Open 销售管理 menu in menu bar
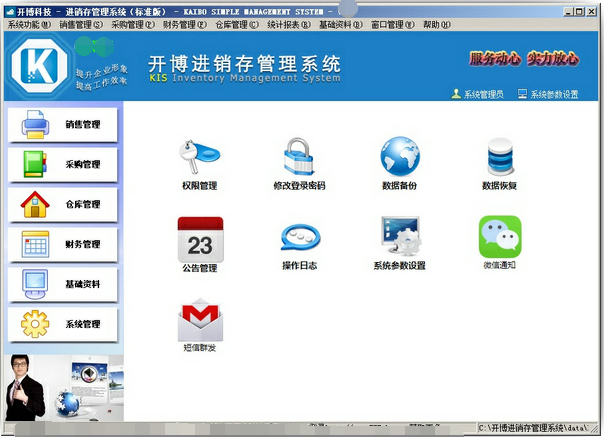The width and height of the screenshot is (604, 437). (x=81, y=25)
